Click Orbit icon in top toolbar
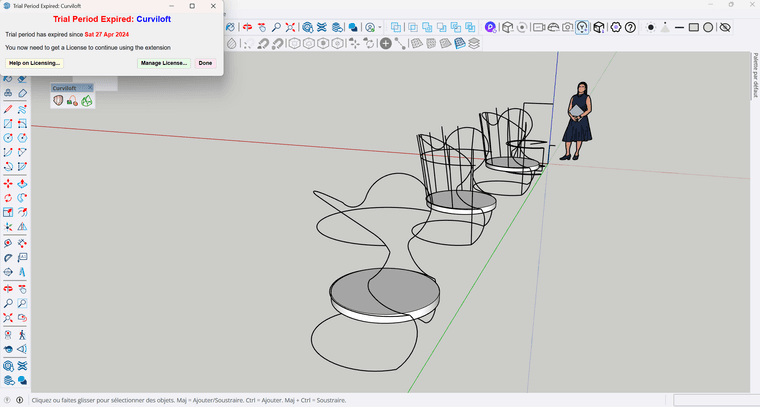 [x=247, y=27]
